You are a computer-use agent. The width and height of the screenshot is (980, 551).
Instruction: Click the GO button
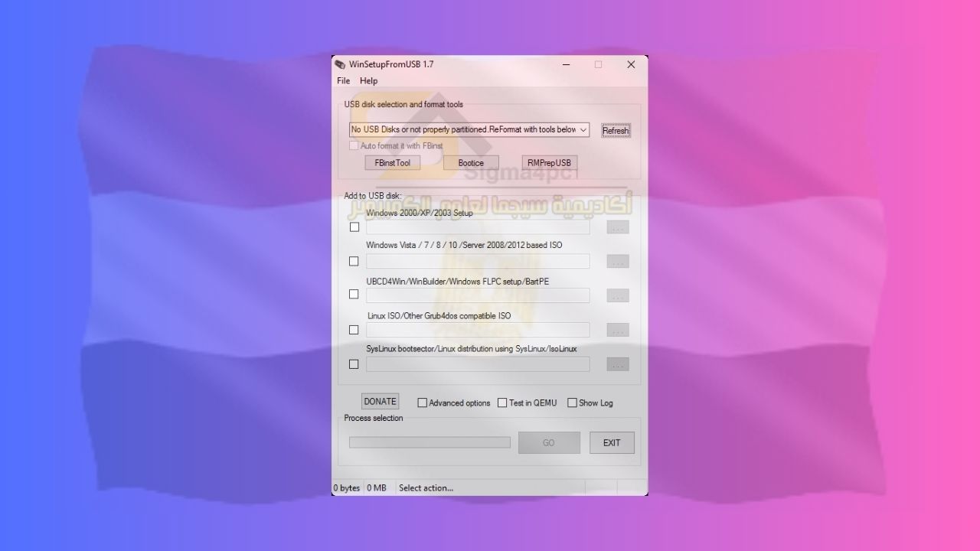tap(549, 443)
